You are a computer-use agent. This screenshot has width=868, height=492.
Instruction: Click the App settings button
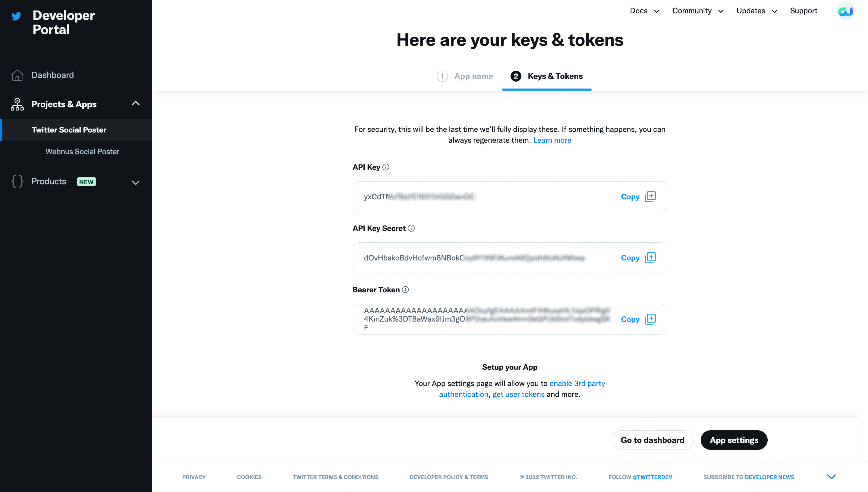tap(734, 440)
